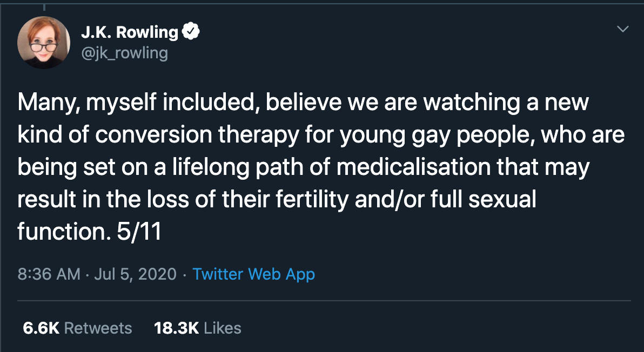Image resolution: width=644 pixels, height=352 pixels.
Task: Click the J.K. Rowling display name
Action: pos(129,32)
